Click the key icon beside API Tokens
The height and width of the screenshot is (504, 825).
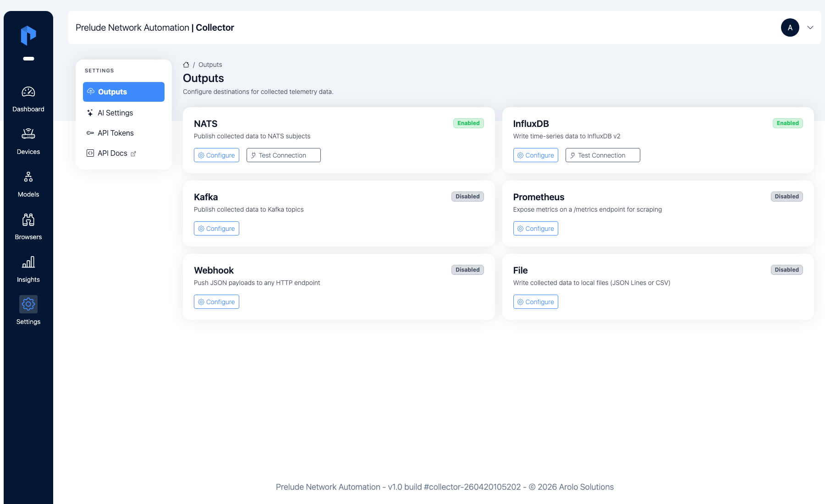90,133
